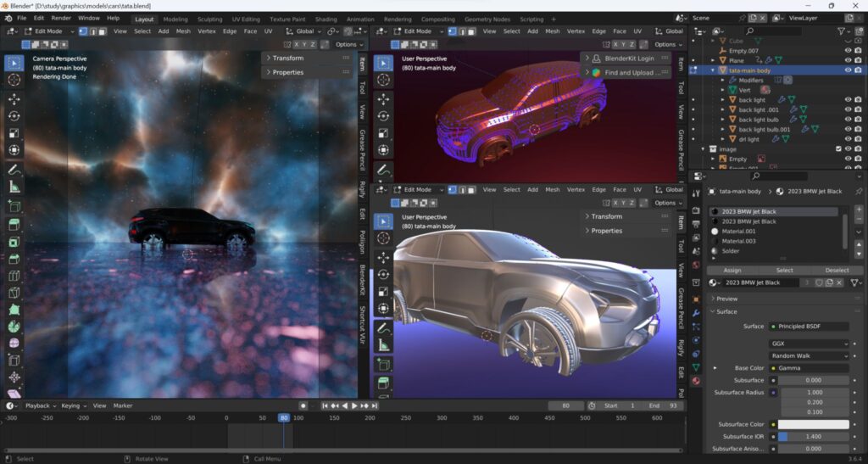Image resolution: width=868 pixels, height=464 pixels.
Task: Open the Keying menu in timeline
Action: pyautogui.click(x=73, y=405)
